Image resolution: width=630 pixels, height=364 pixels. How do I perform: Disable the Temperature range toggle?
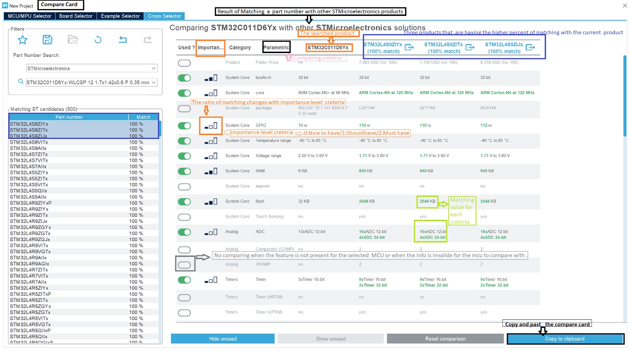tap(184, 141)
